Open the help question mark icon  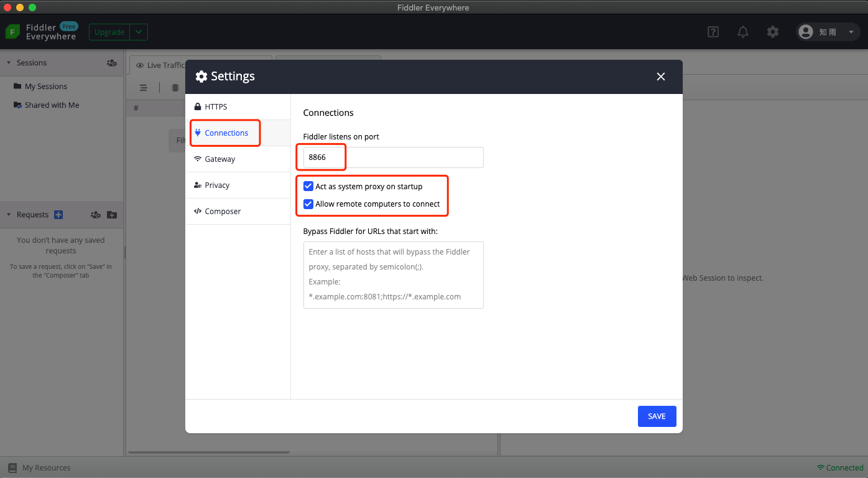713,32
